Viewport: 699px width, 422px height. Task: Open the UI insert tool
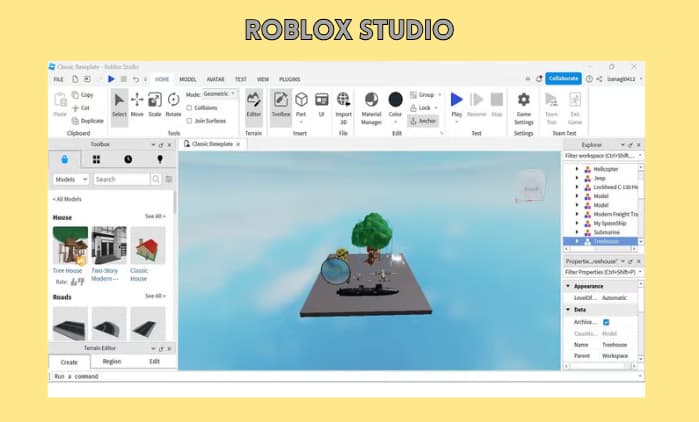click(x=321, y=105)
